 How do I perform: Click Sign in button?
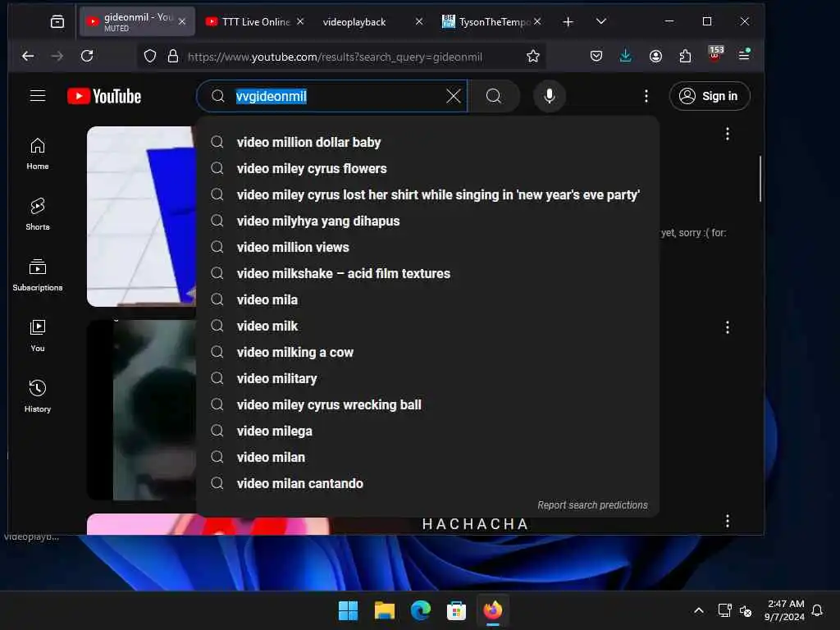tap(710, 96)
